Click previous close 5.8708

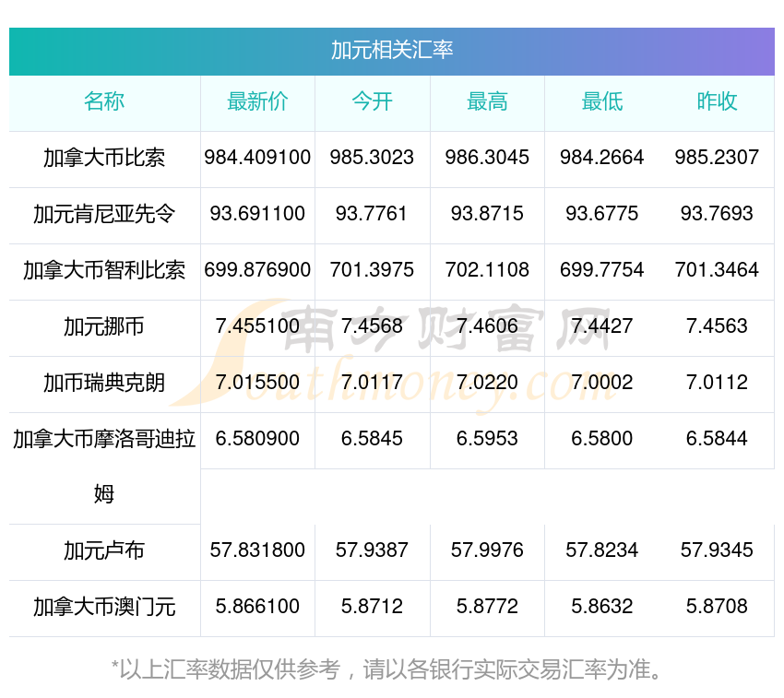[717, 607]
